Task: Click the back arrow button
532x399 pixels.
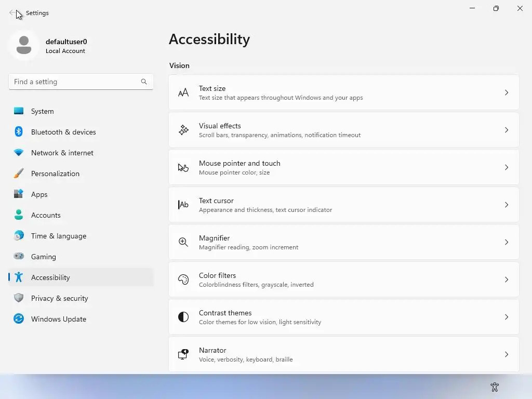Action: [x=12, y=13]
